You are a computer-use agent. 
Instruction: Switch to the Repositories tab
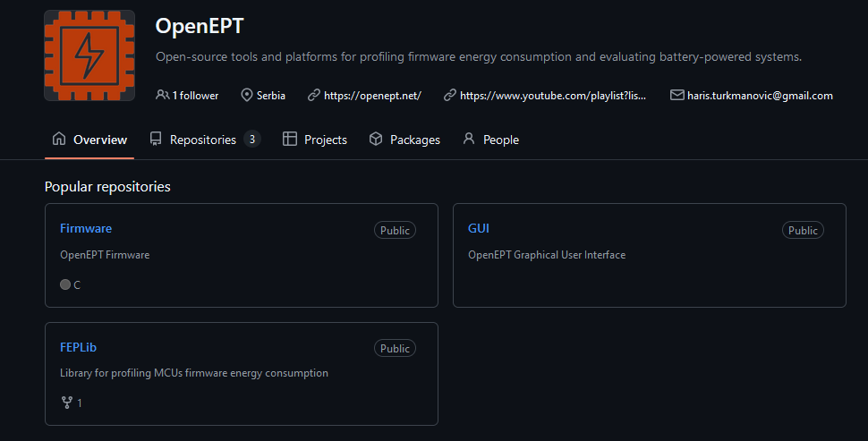(202, 140)
